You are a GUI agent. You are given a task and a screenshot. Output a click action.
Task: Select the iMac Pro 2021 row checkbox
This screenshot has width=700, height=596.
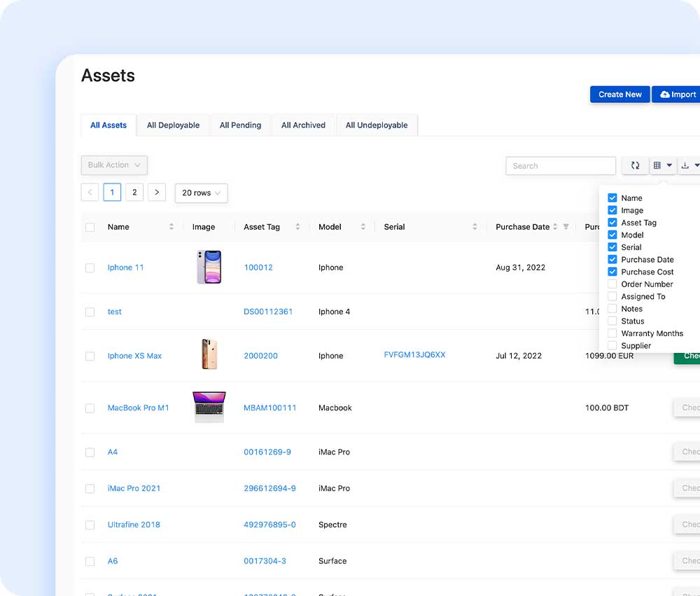[90, 489]
